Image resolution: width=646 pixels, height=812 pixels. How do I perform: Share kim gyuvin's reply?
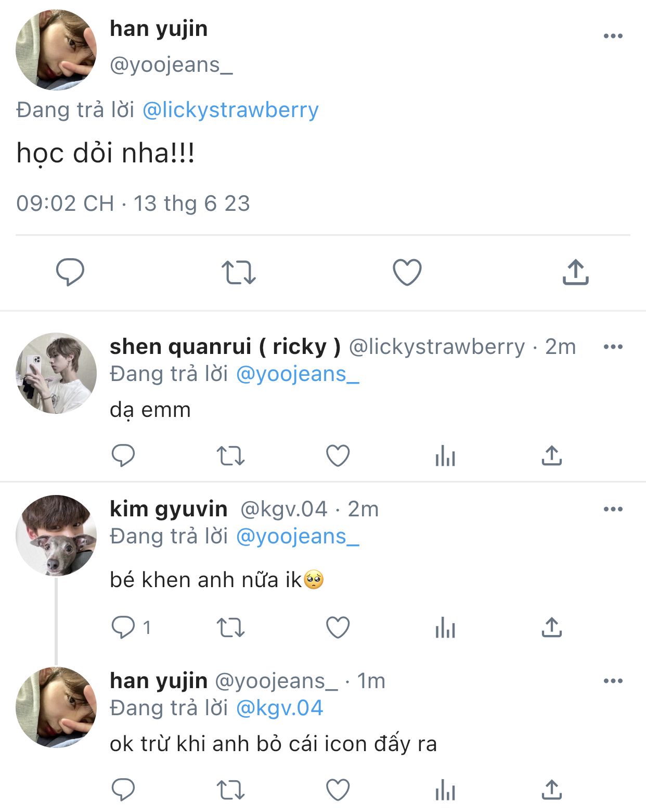pos(551,627)
